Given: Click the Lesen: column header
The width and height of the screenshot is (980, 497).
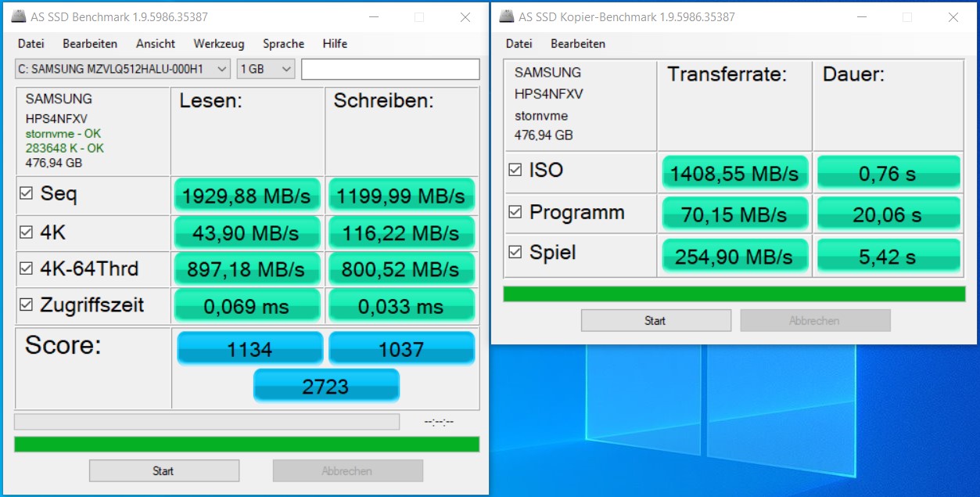Looking at the screenshot, I should tap(211, 101).
